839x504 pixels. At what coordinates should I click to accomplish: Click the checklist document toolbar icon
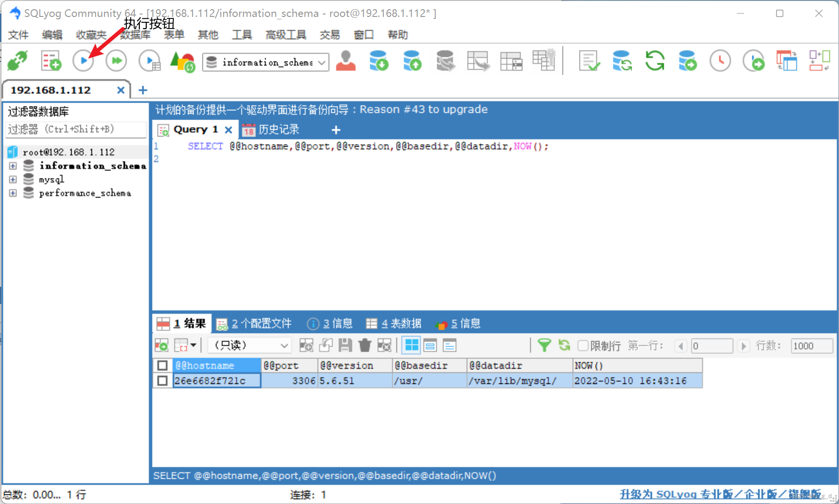click(x=589, y=61)
